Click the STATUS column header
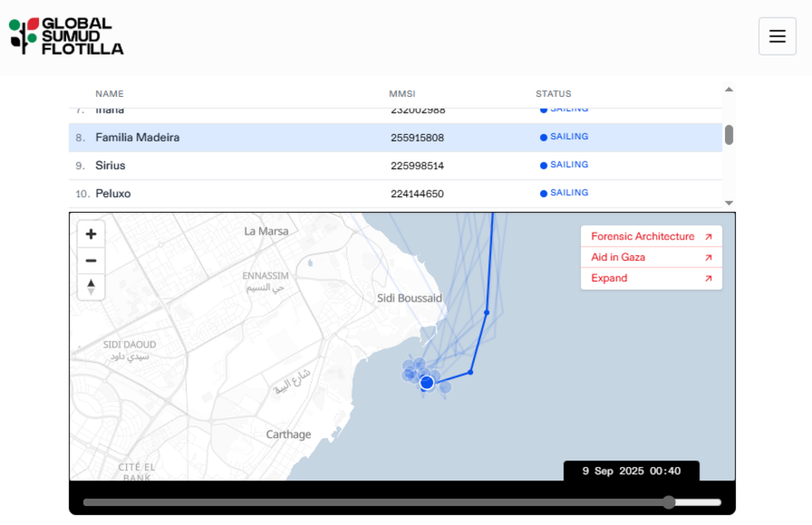 coord(553,94)
